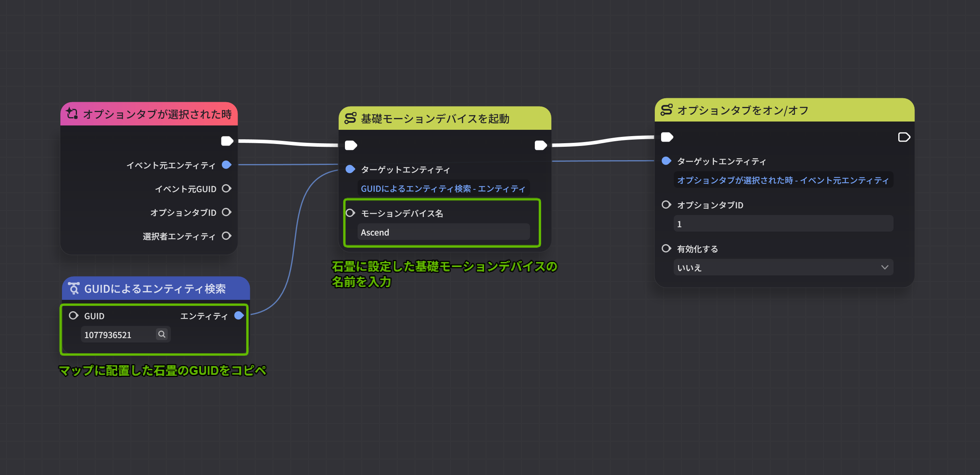Screen dimensions: 980x475
Task: Click the execution output pin of オプションタブが選択された時
Action: pos(227,141)
